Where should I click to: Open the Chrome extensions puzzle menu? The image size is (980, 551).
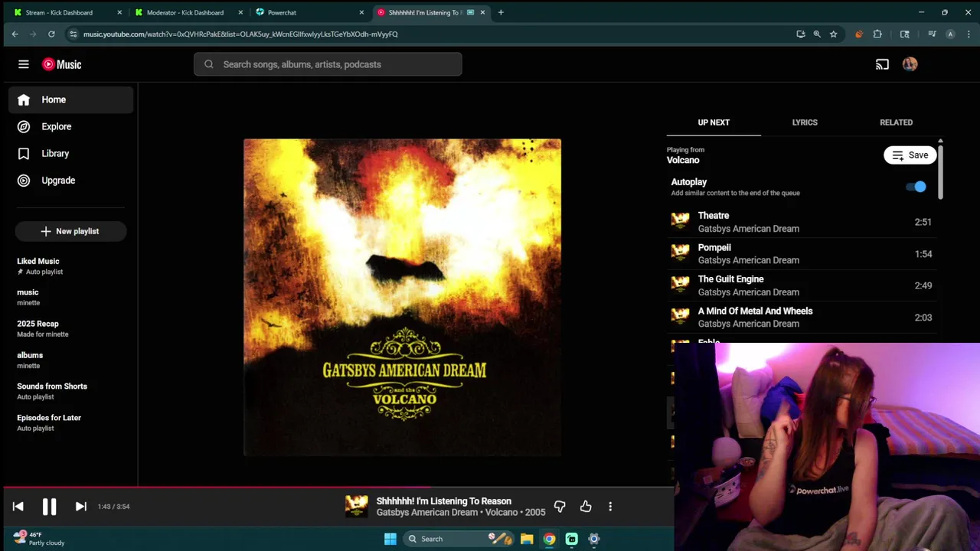click(x=877, y=34)
